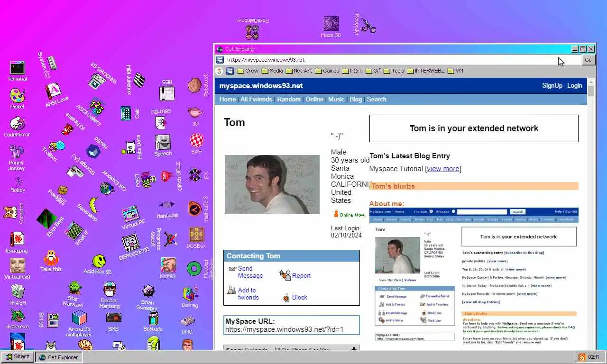Open the Games bookmarks folder

tap(327, 71)
